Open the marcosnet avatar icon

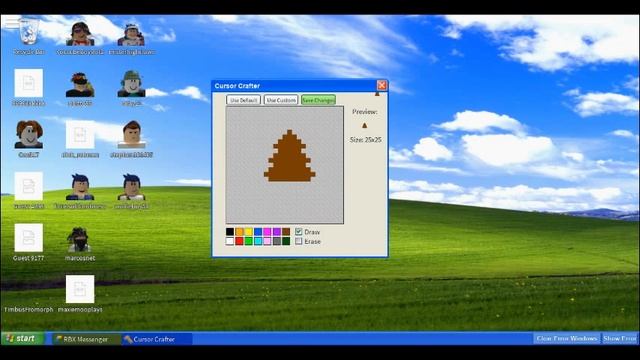pyautogui.click(x=80, y=240)
